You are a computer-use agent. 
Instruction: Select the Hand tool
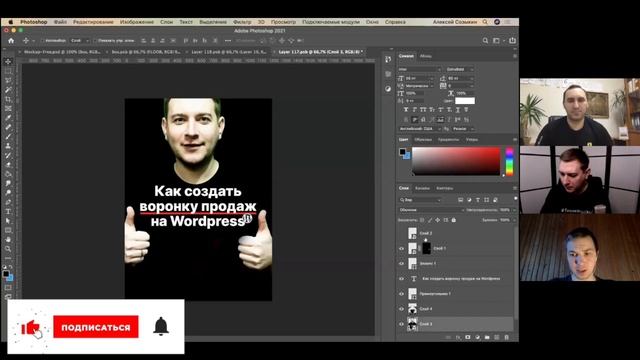8,240
